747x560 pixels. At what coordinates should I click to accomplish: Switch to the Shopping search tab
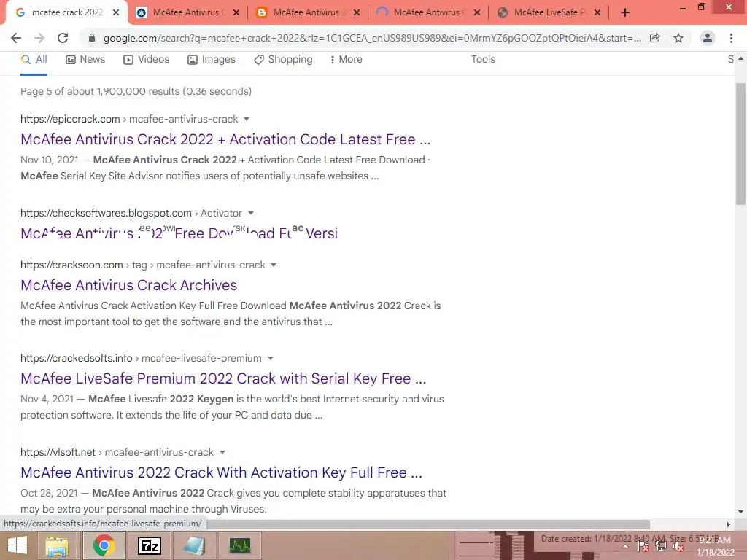pos(284,60)
